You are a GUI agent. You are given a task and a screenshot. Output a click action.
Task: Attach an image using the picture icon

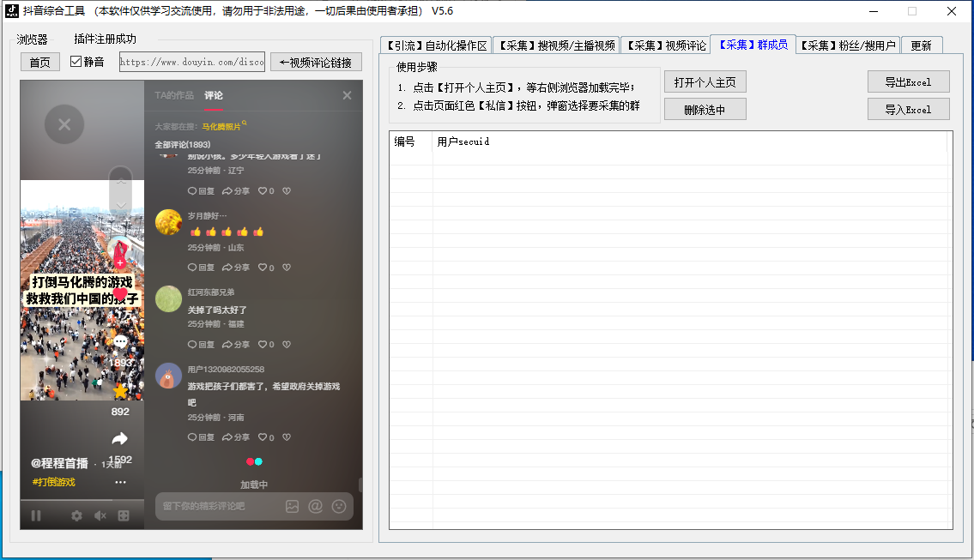click(x=292, y=506)
